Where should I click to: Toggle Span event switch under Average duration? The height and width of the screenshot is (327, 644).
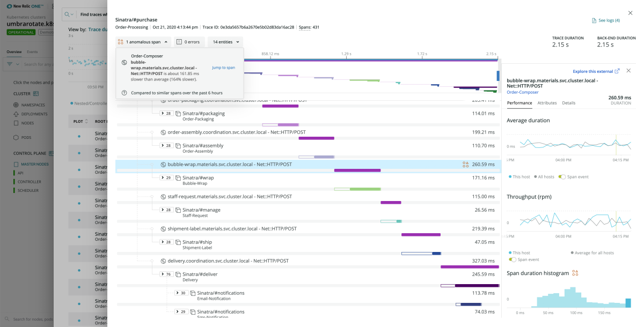tap(562, 176)
